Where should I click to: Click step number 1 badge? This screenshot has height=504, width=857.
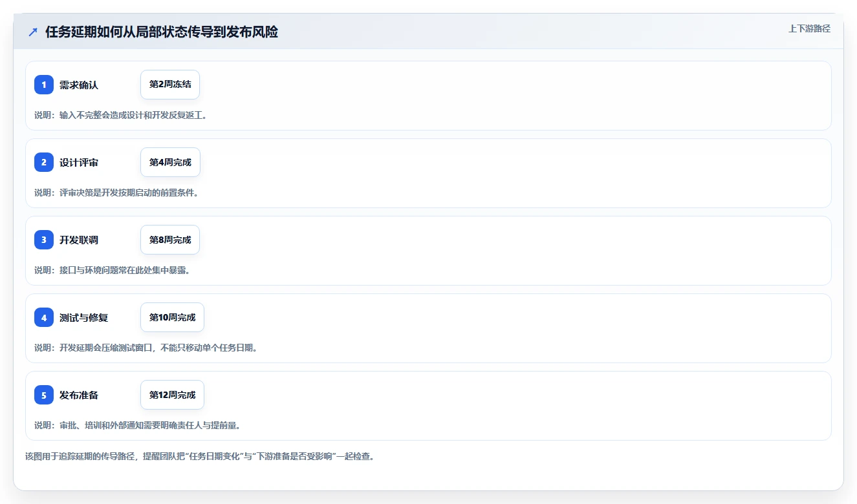(x=44, y=85)
